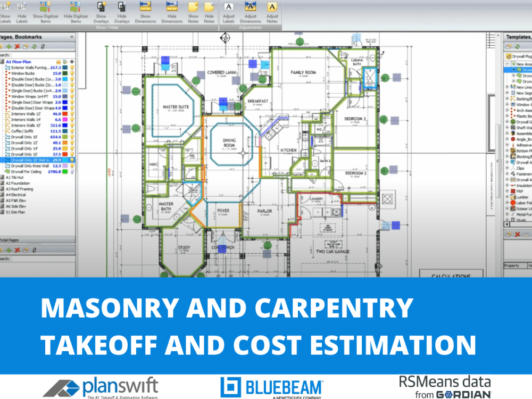The width and height of the screenshot is (532, 399).
Task: Click the Adjust Dimensions icon
Action: click(251, 6)
